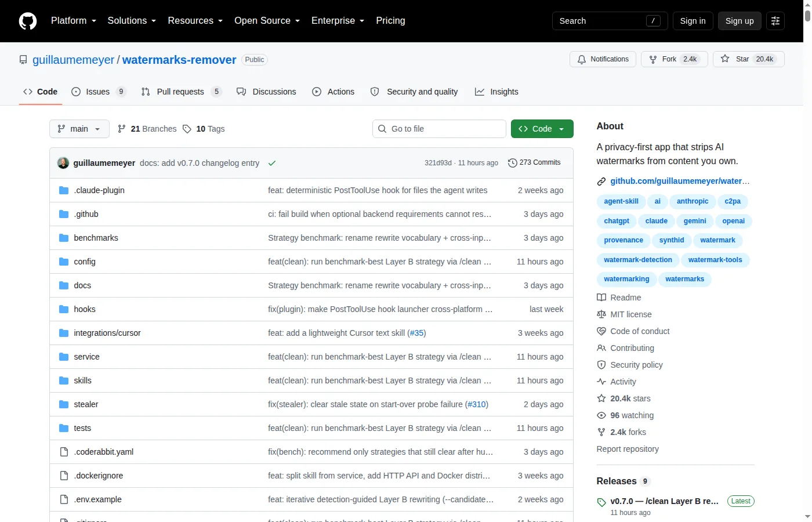812x522 pixels.
Task: Select the watermark-detection topic tag
Action: tap(638, 260)
